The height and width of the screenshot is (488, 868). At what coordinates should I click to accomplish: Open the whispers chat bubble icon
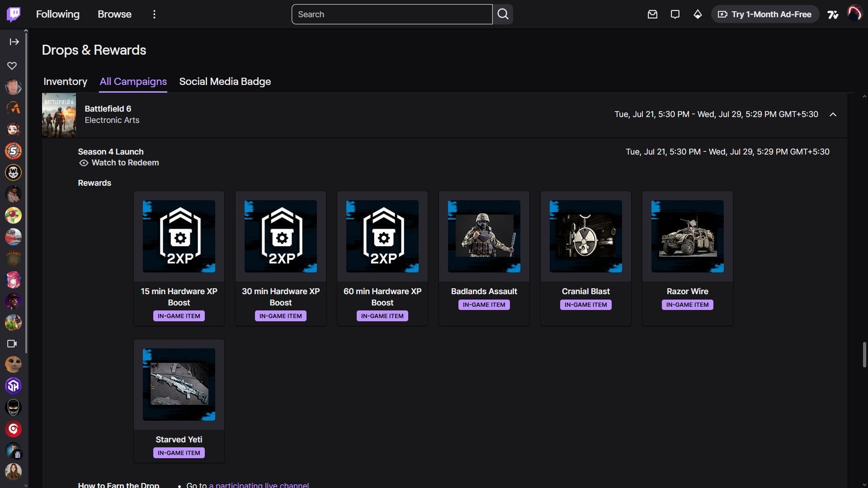675,14
